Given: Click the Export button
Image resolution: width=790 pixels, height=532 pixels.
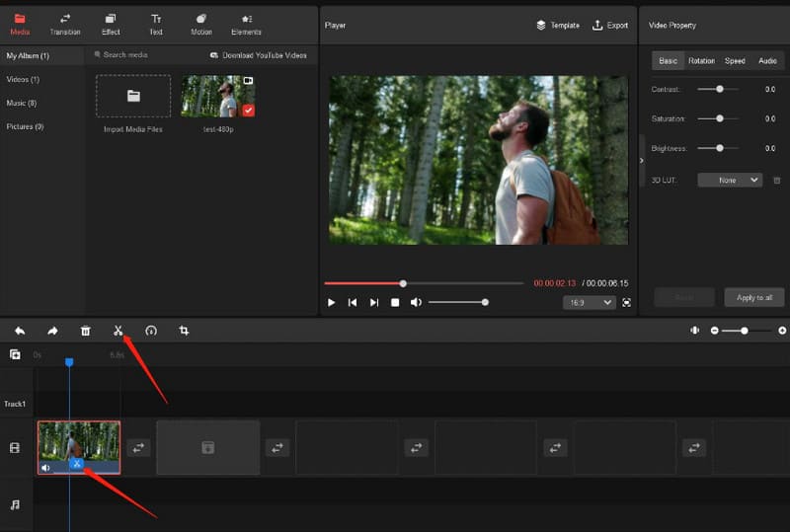Looking at the screenshot, I should 610,25.
